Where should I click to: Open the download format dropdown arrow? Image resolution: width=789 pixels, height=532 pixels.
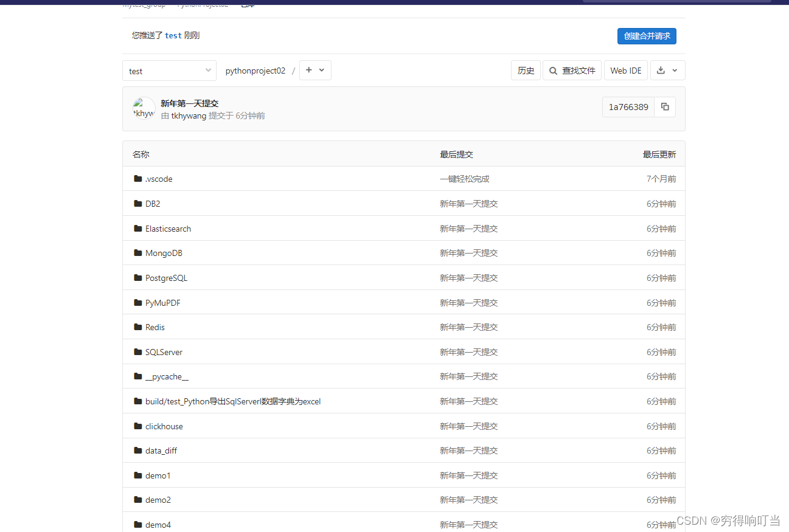coord(676,70)
